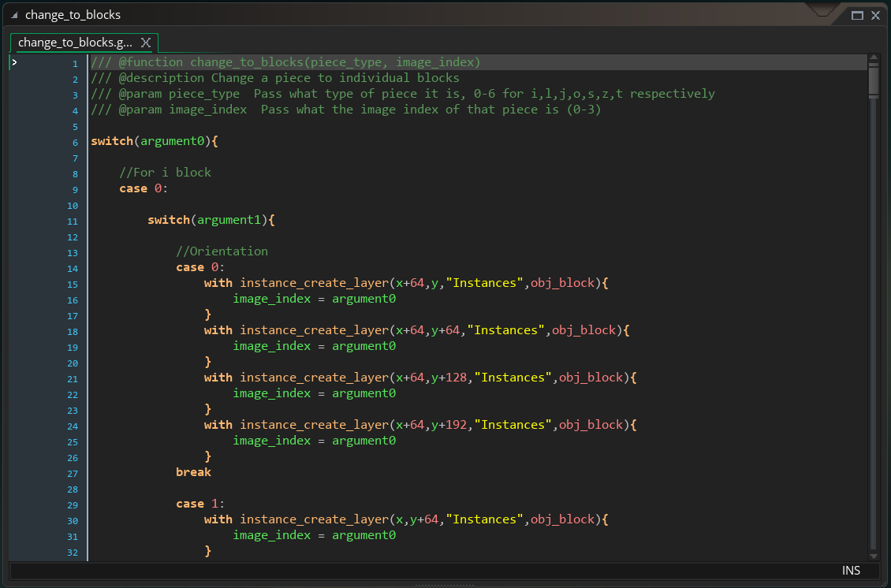Click line number 23 in the gutter

click(x=73, y=411)
